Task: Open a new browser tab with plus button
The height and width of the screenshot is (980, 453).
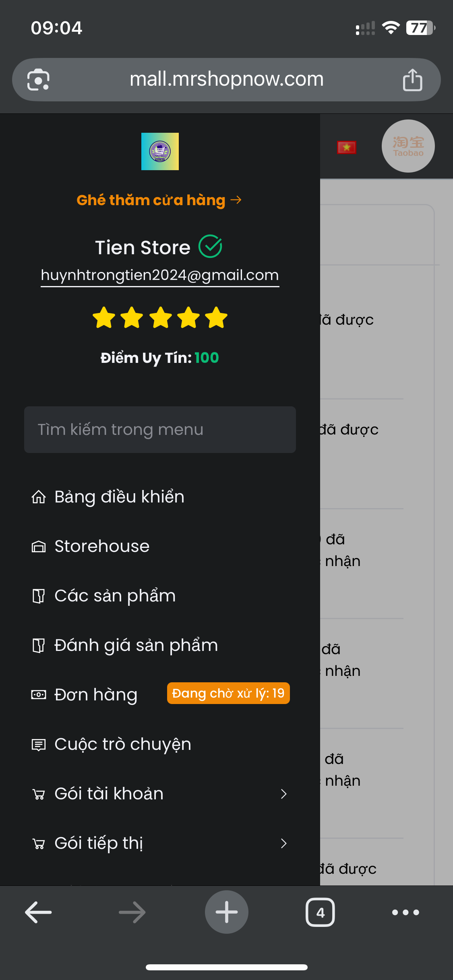Action: pyautogui.click(x=226, y=912)
